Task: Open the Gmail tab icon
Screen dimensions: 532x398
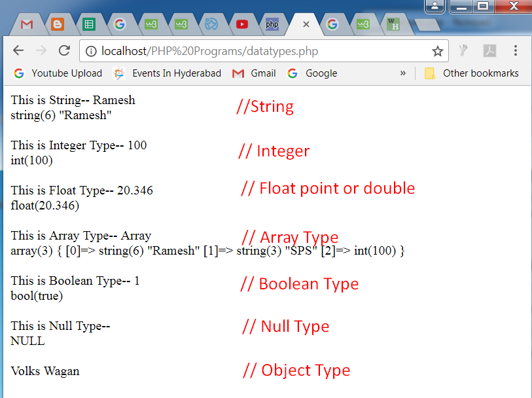Action: [27, 23]
